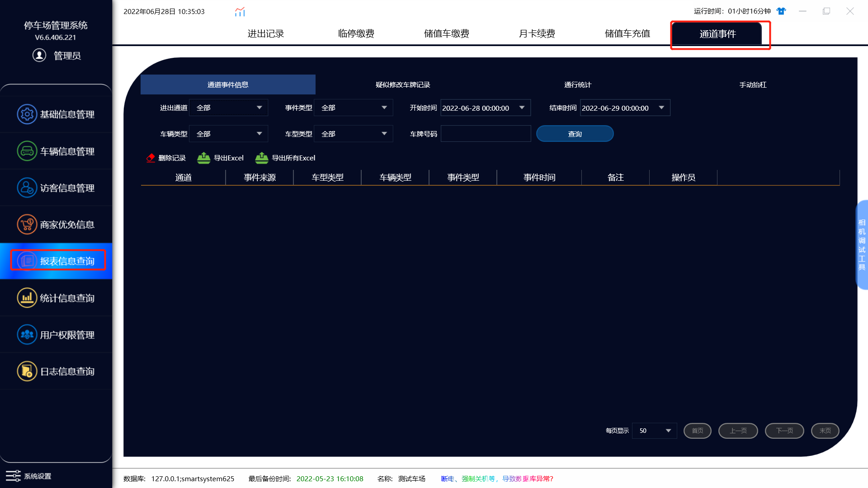The height and width of the screenshot is (488, 868).
Task: Open the 车辆类型 dropdown
Action: pos(229,134)
